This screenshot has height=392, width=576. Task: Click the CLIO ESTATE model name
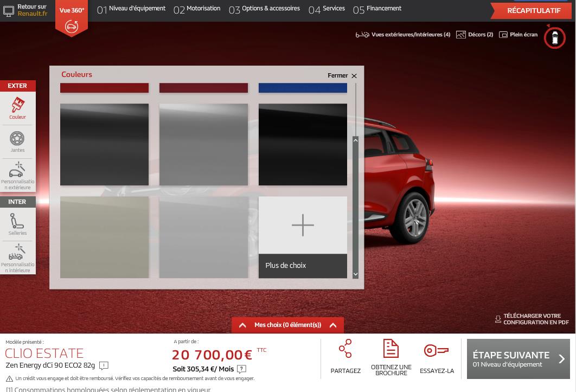pos(44,354)
